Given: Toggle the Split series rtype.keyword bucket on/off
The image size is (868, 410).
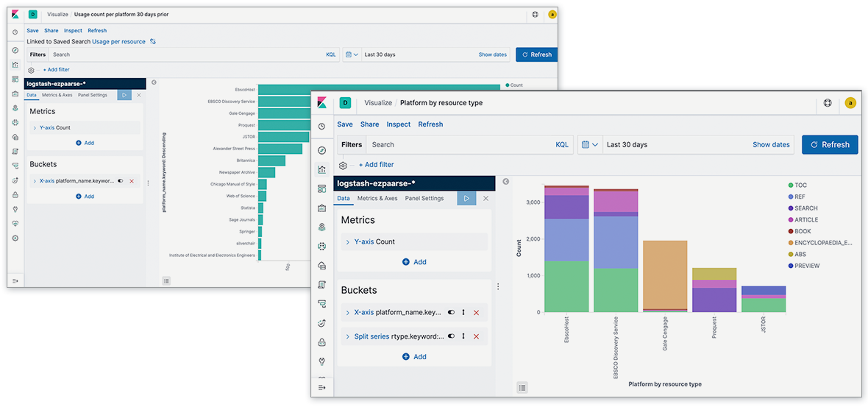Looking at the screenshot, I should pos(451,336).
